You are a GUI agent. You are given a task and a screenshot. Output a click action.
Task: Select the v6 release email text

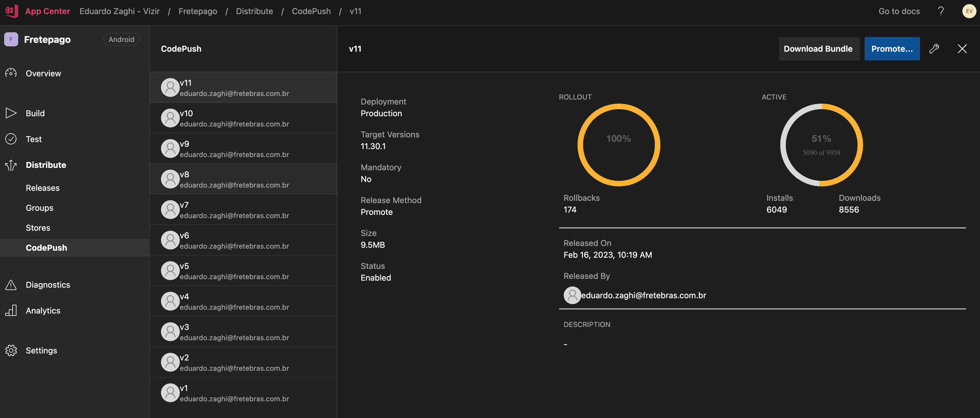[x=234, y=246]
